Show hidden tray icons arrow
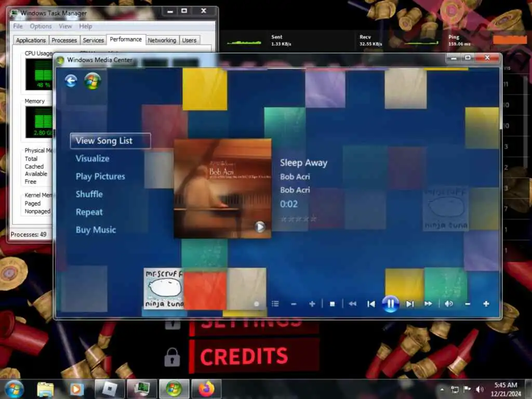 (442, 389)
